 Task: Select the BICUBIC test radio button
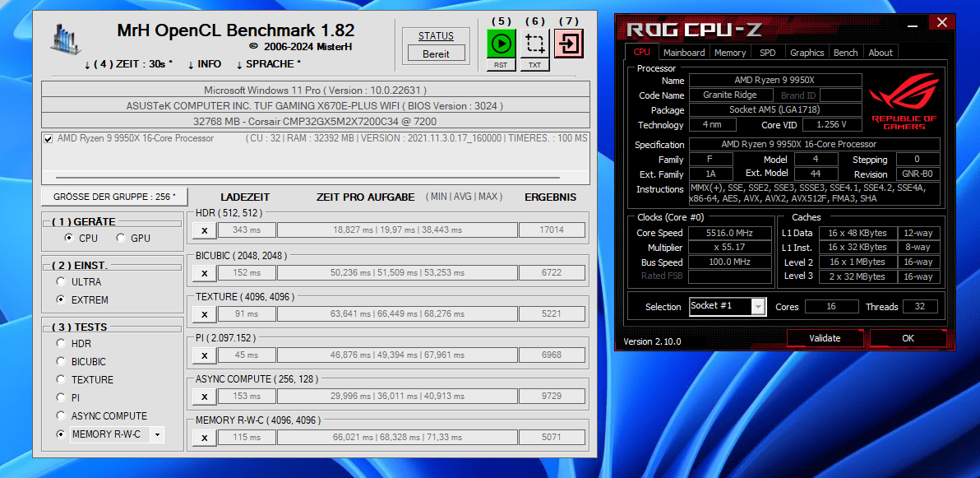click(61, 361)
